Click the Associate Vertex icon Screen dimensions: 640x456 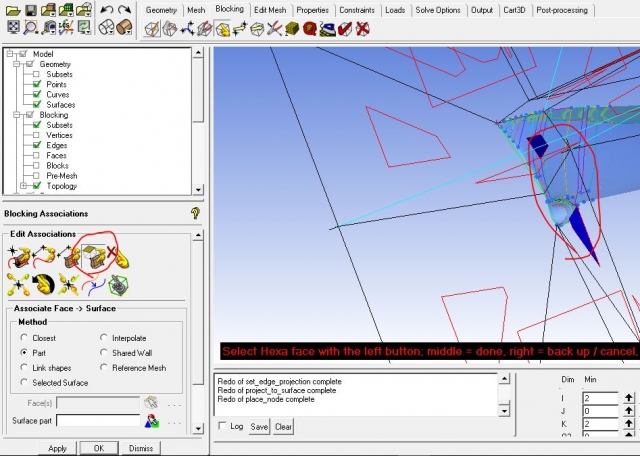coord(20,257)
